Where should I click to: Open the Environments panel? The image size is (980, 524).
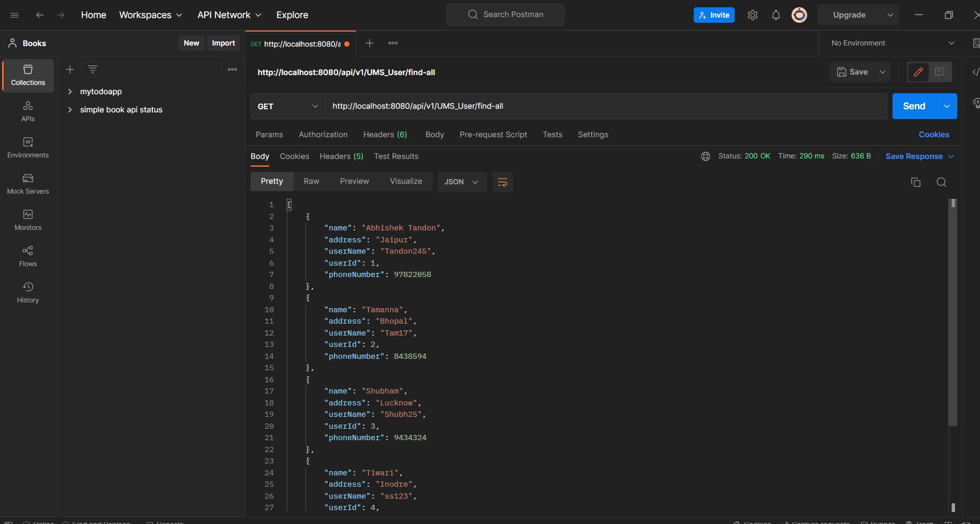27,148
